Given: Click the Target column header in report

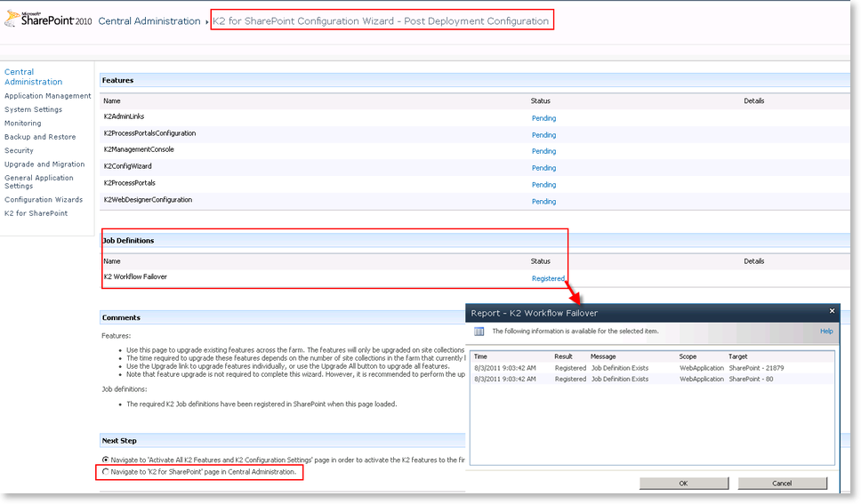Looking at the screenshot, I should (x=738, y=356).
